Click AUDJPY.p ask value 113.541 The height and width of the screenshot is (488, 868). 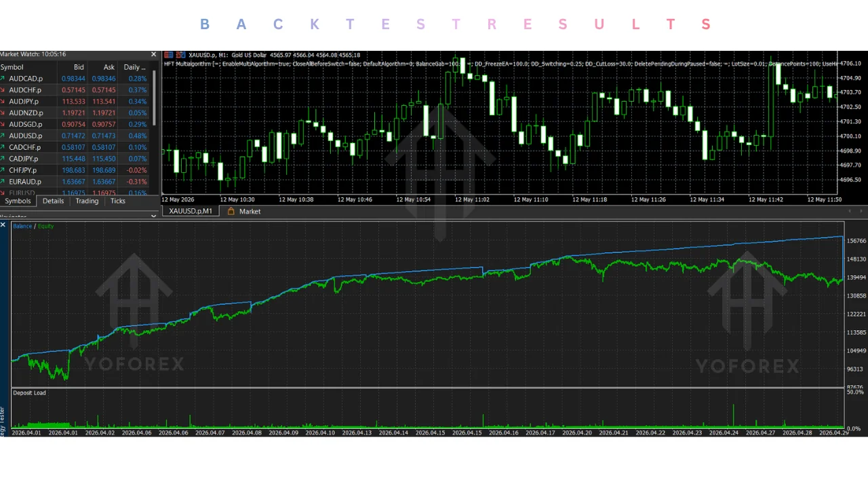(104, 102)
